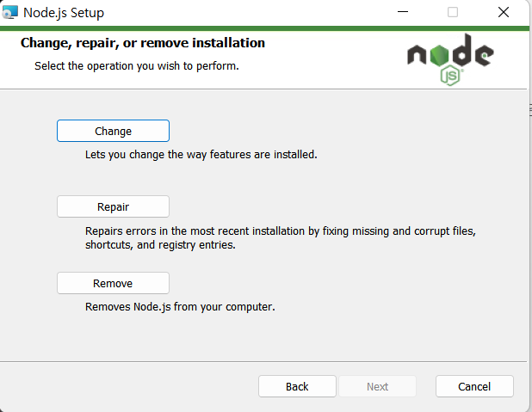Click the Node.js logo in header

coord(450,59)
